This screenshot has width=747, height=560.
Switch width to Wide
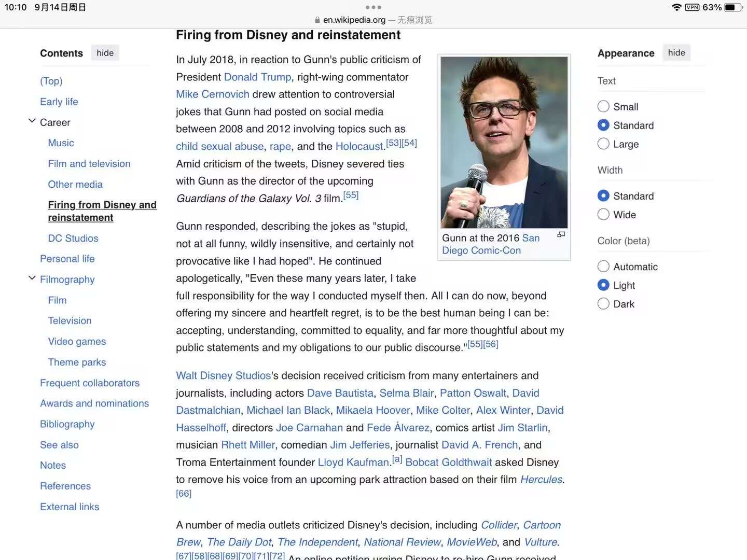coord(603,215)
